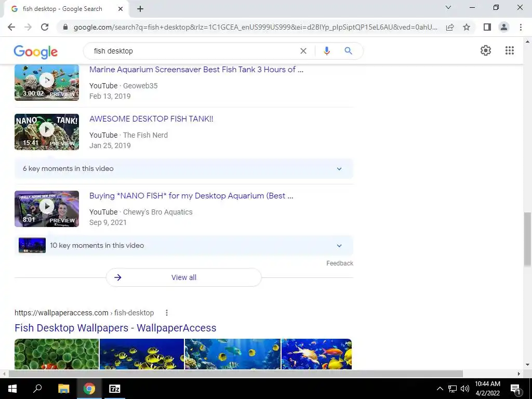Open the network status tray icon
Image resolution: width=532 pixels, height=399 pixels.
(453, 389)
